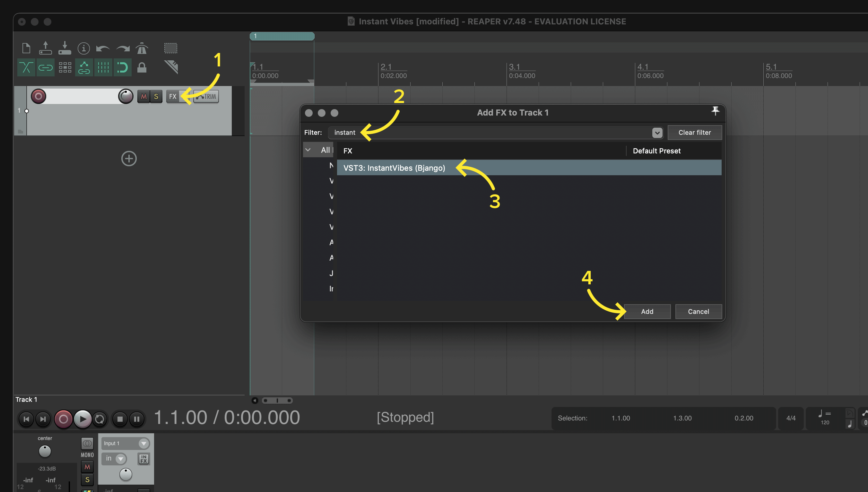Cancel the Add FX to Track 1 dialog
This screenshot has width=868, height=492.
[699, 312]
